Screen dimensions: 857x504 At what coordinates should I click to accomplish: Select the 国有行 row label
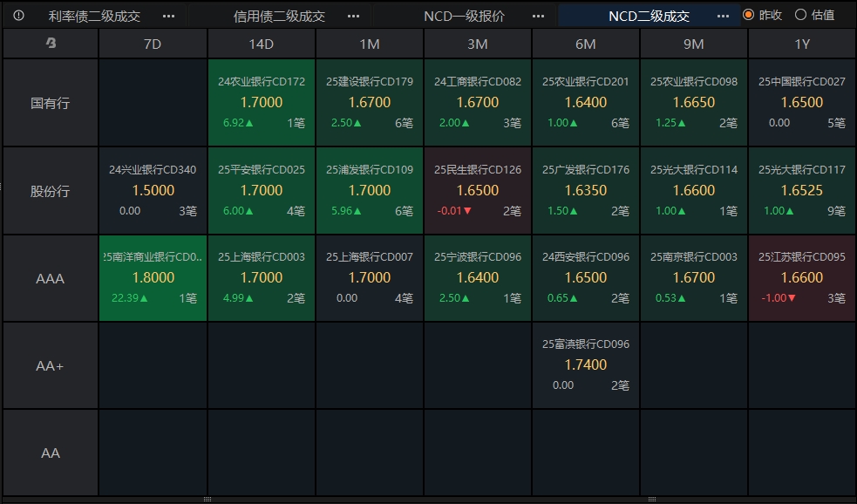click(x=51, y=103)
